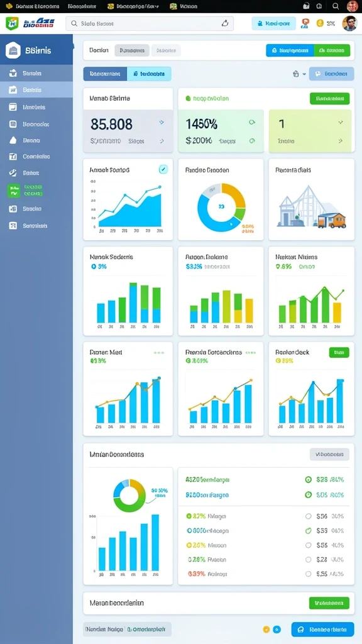Expand the upper arrow in the yellow-green card
Image resolution: width=362 pixels, height=644 pixels.
tap(340, 123)
